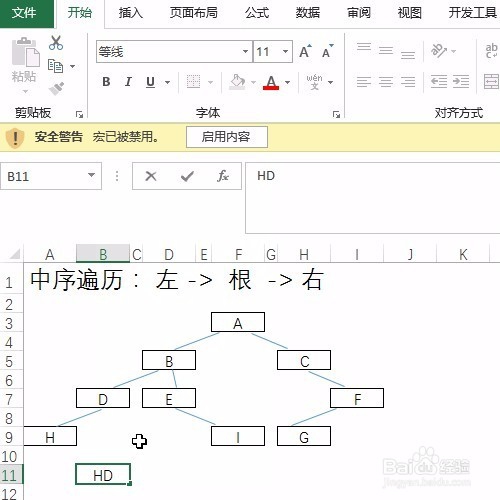Switch to the Developer tab
This screenshot has width=500, height=500.
(x=472, y=13)
